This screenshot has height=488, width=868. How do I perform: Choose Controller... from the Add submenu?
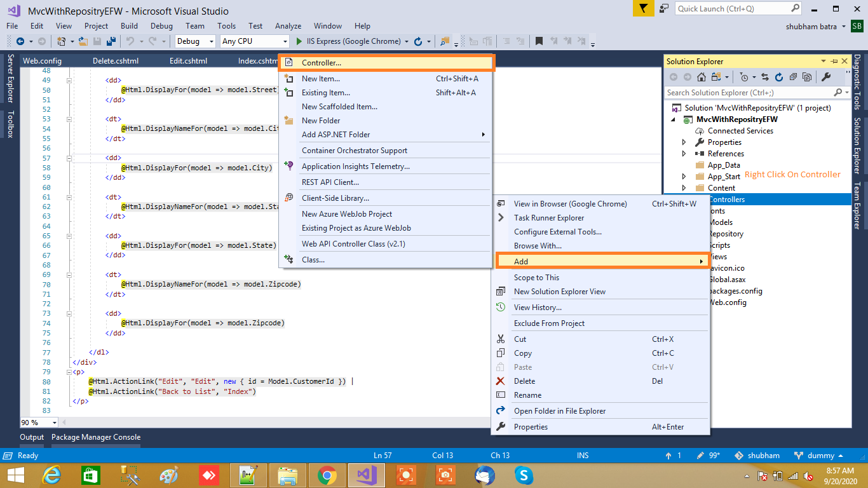coord(386,63)
